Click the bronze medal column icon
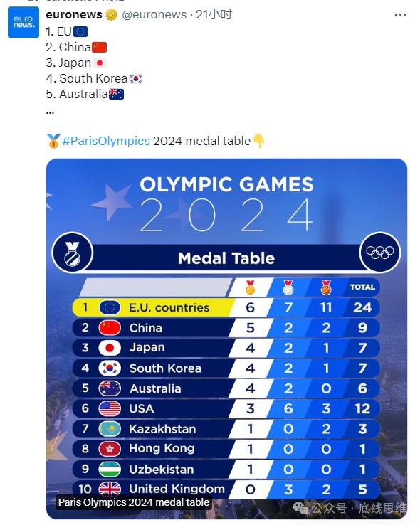Viewport: 420px width, 525px height. (x=326, y=287)
